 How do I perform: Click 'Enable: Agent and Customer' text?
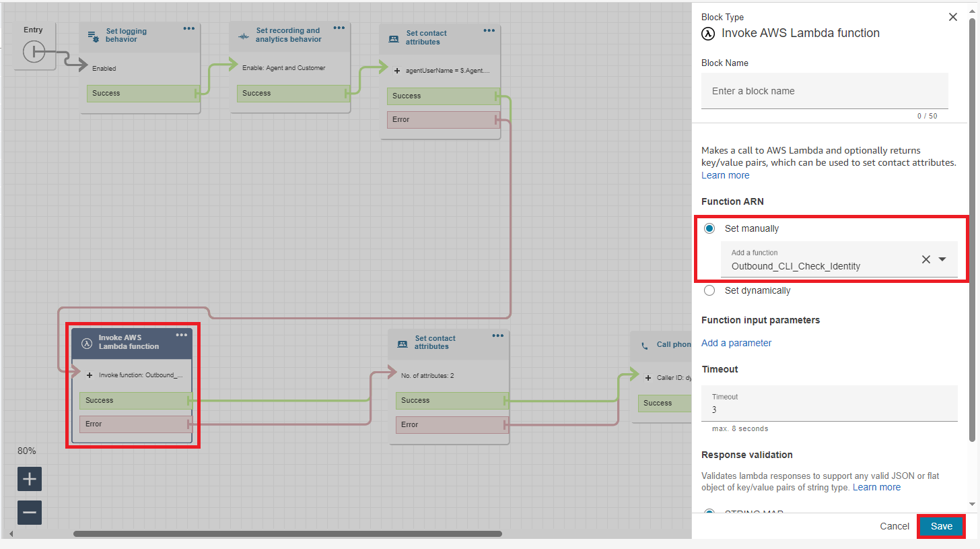[x=283, y=68]
